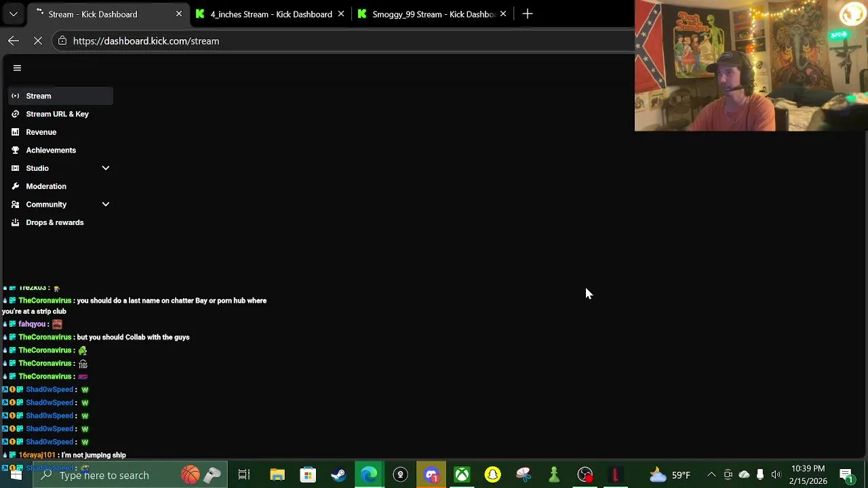View site information icon in address bar
Image resolution: width=868 pixels, height=488 pixels.
[x=62, y=41]
